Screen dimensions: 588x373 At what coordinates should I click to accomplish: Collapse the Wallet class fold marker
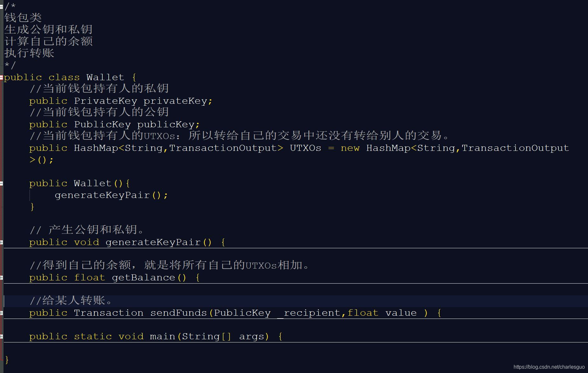1,77
